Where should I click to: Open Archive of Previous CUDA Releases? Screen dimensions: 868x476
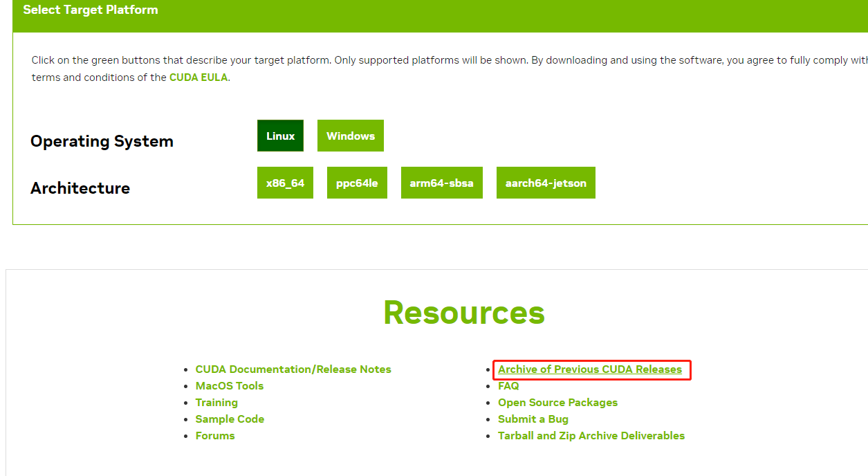point(590,369)
